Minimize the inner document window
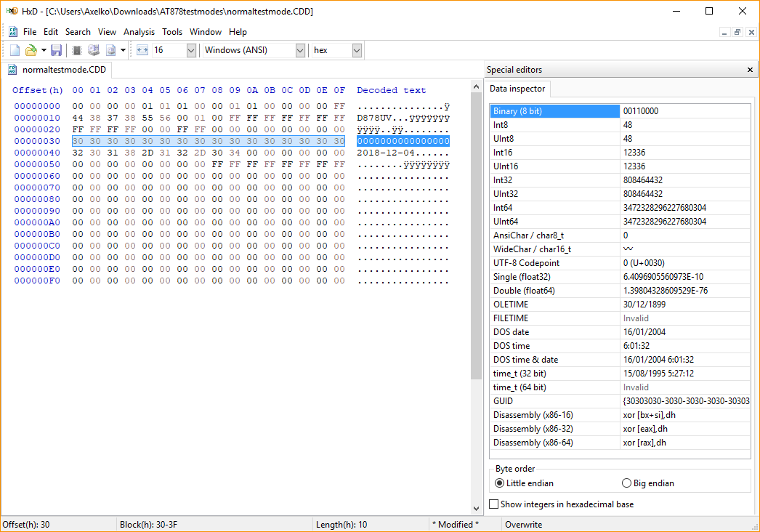The image size is (760, 532). pos(724,33)
